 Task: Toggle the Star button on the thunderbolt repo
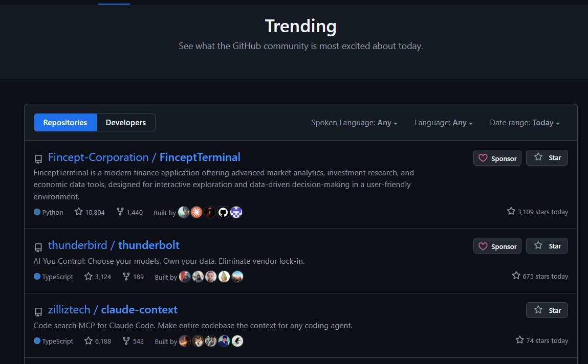click(x=547, y=245)
